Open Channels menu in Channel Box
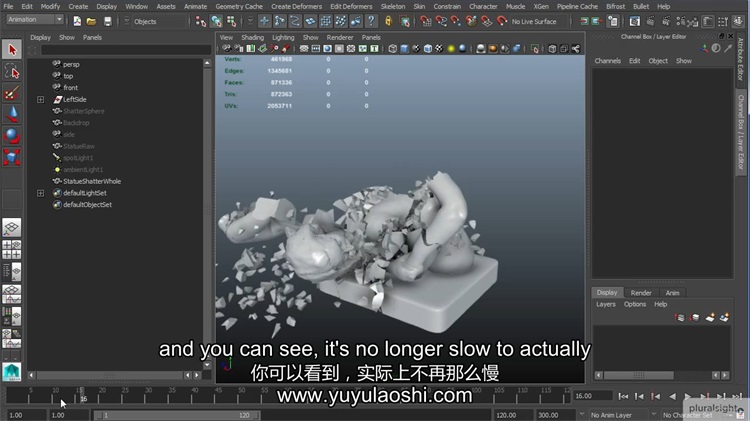Image resolution: width=750 pixels, height=421 pixels. [607, 61]
